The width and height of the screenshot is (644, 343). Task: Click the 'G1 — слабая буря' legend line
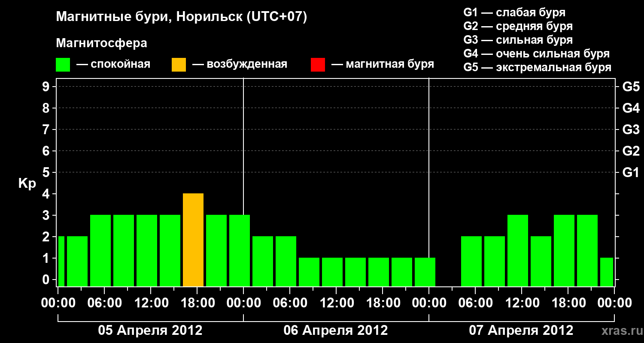pos(514,12)
